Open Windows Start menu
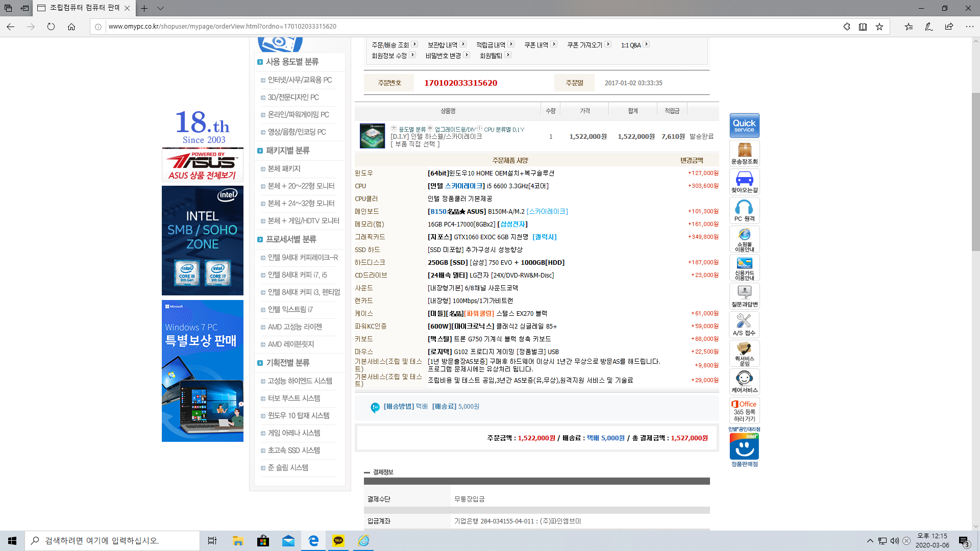The image size is (980, 551). (x=12, y=541)
